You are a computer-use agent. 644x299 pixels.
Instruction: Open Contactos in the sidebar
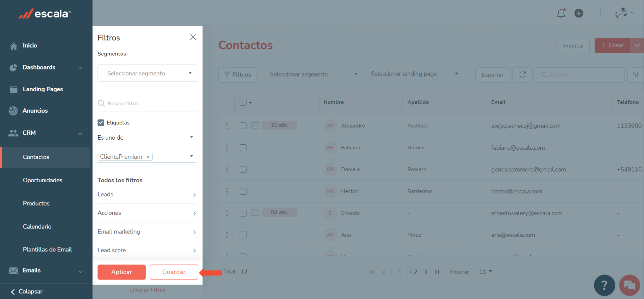[45, 157]
